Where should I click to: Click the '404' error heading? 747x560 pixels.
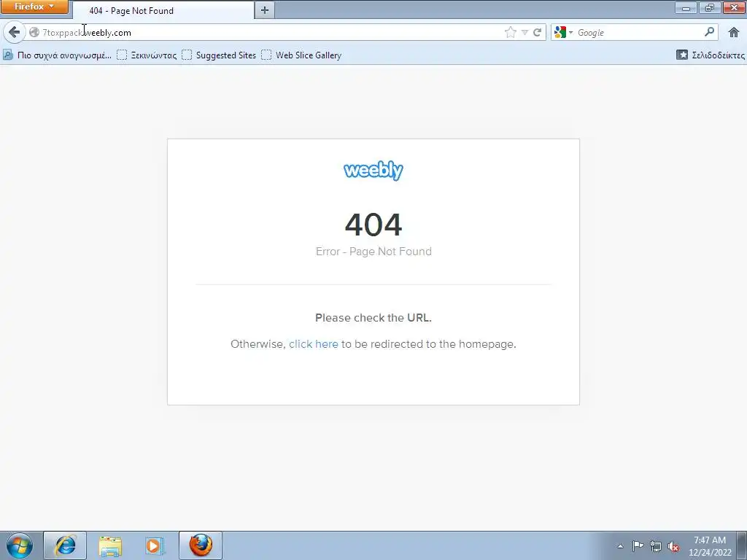click(x=373, y=225)
